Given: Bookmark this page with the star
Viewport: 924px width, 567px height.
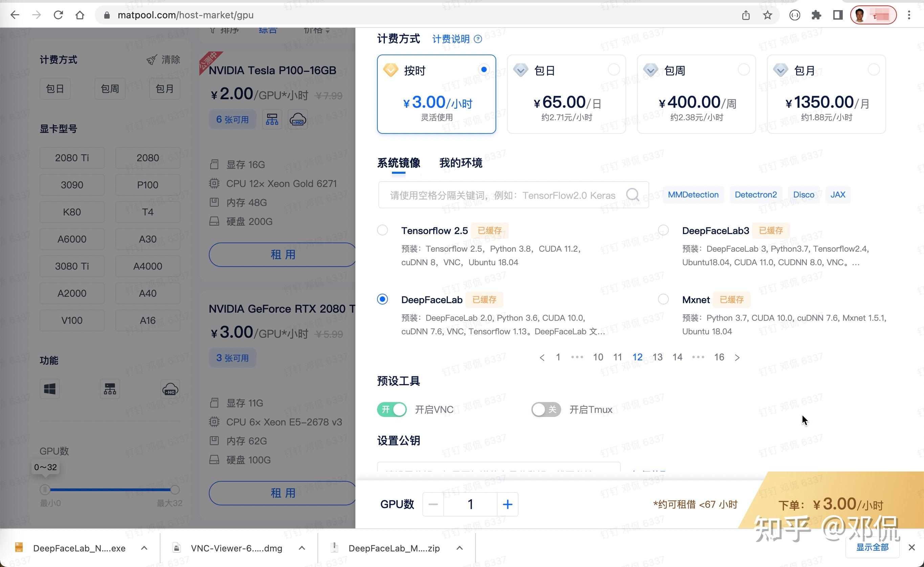Looking at the screenshot, I should (768, 15).
